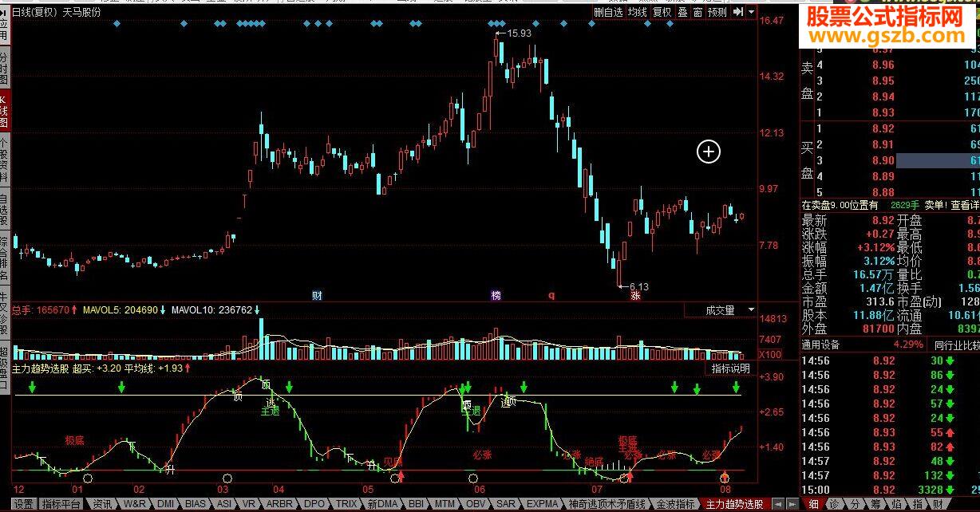This screenshot has height=512, width=980.
Task: Click the sell level 4 price 8.96
Action: tap(883, 65)
